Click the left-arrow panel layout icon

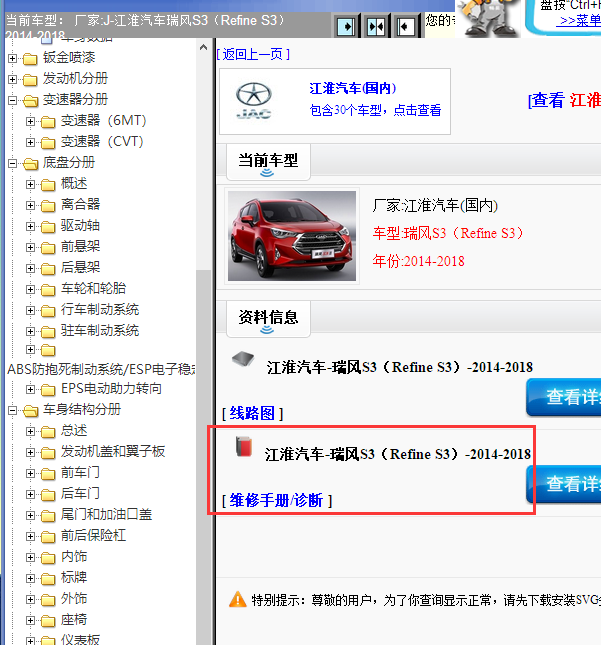[x=406, y=27]
